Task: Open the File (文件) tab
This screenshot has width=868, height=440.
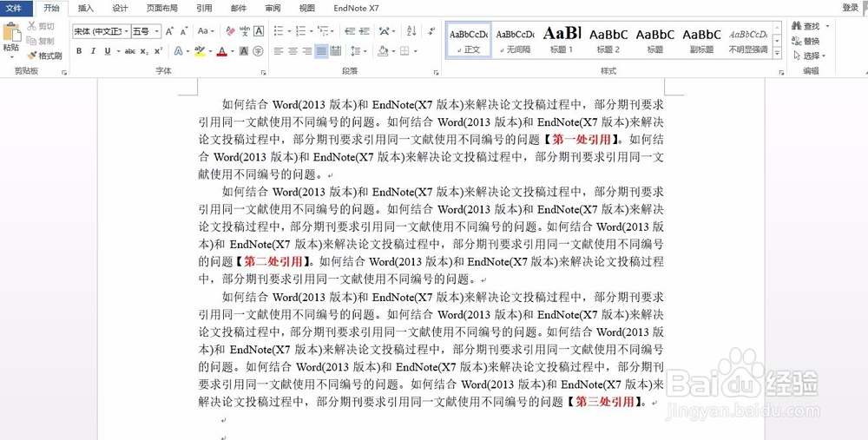Action: 15,8
